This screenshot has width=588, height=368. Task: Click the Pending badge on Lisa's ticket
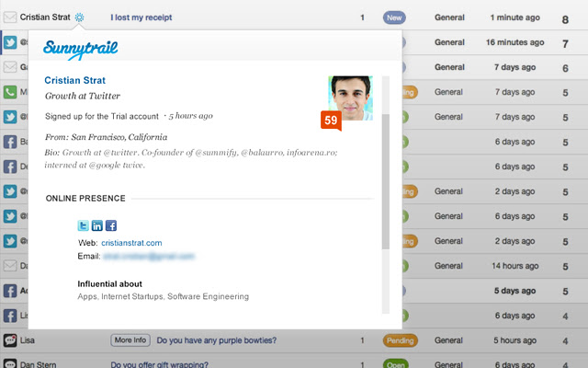coord(400,339)
